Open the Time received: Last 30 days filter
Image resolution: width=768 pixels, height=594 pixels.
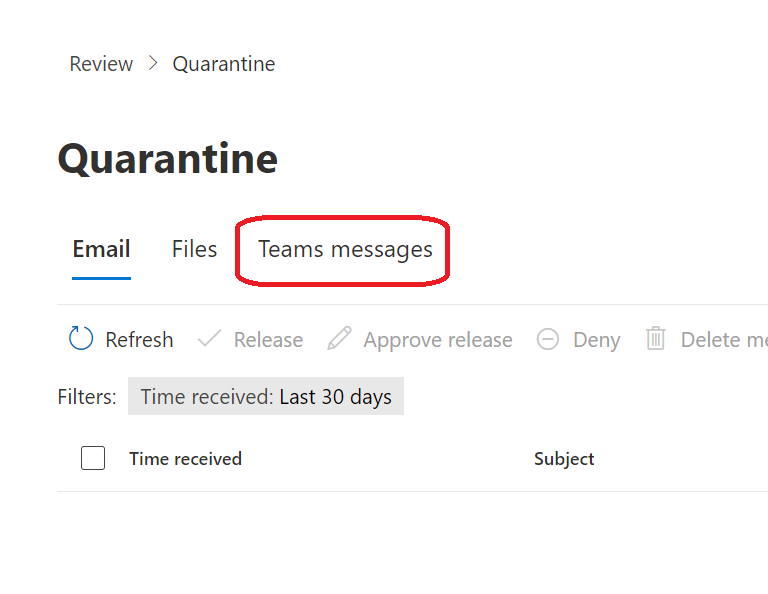(x=266, y=397)
